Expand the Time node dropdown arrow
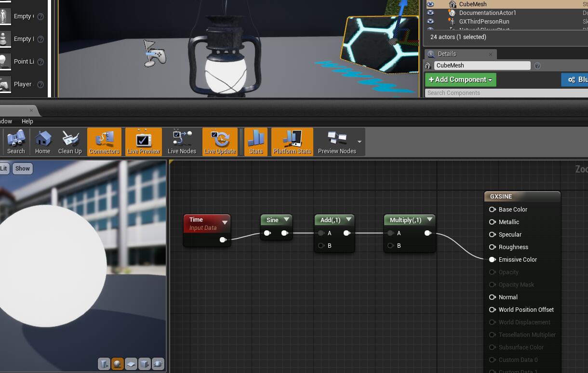Image resolution: width=588 pixels, height=373 pixels. [225, 222]
